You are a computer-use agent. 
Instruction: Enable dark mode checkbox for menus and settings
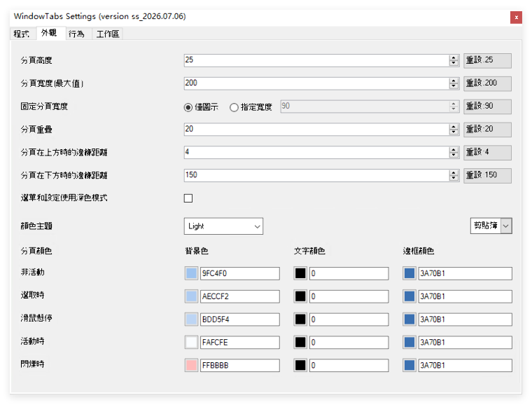coord(188,198)
